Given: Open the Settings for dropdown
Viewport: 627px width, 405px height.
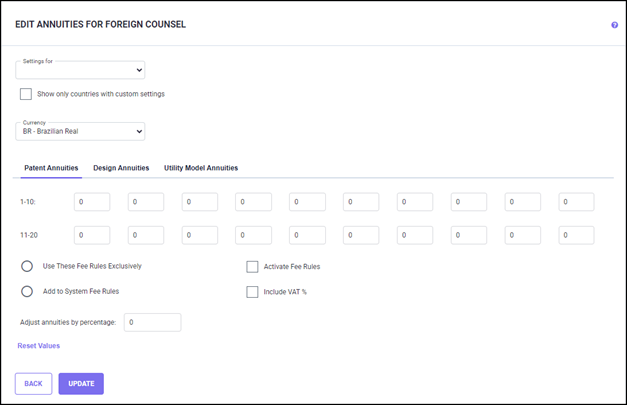Looking at the screenshot, I should tap(80, 70).
